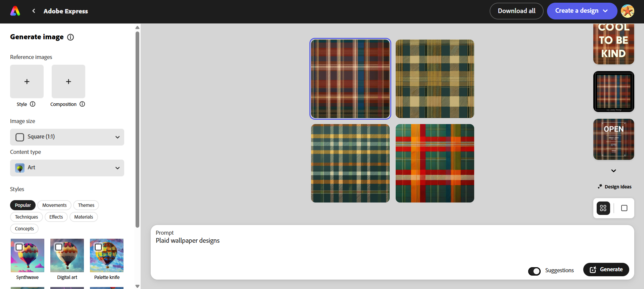Check the Digital art style checkbox

pos(59,247)
